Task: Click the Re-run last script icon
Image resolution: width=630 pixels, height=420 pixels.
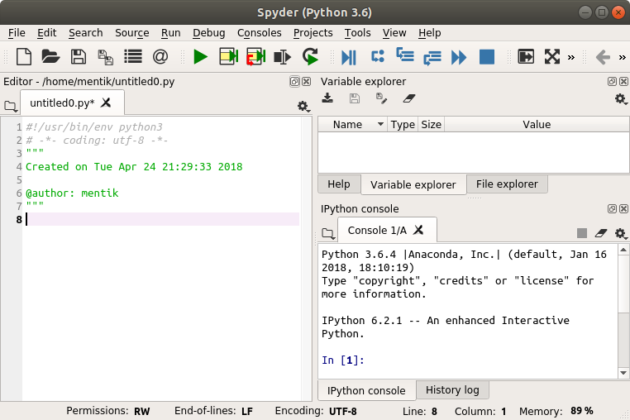Action: pyautogui.click(x=310, y=57)
